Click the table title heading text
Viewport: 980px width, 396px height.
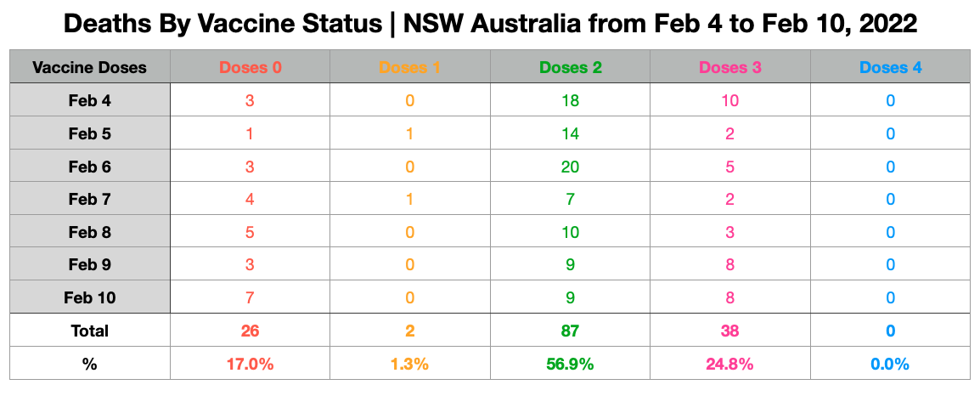coord(490,24)
